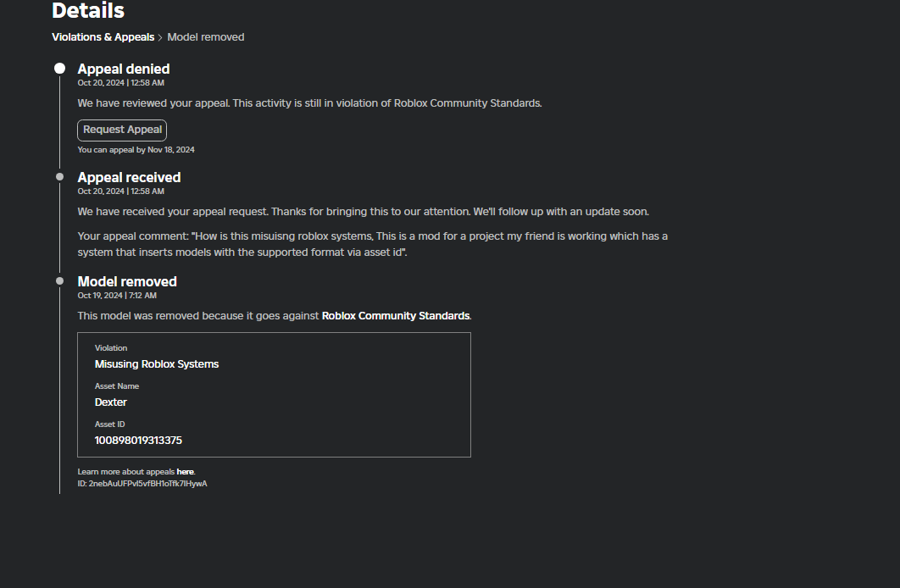
Task: Click the Asset ID 100898019313375 value
Action: pos(138,440)
